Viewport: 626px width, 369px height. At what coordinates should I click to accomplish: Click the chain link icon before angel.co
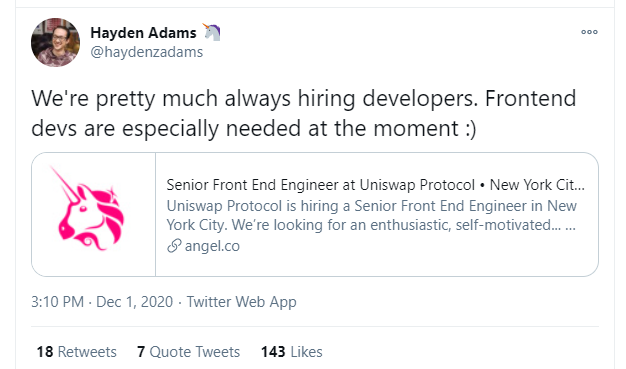[x=174, y=246]
